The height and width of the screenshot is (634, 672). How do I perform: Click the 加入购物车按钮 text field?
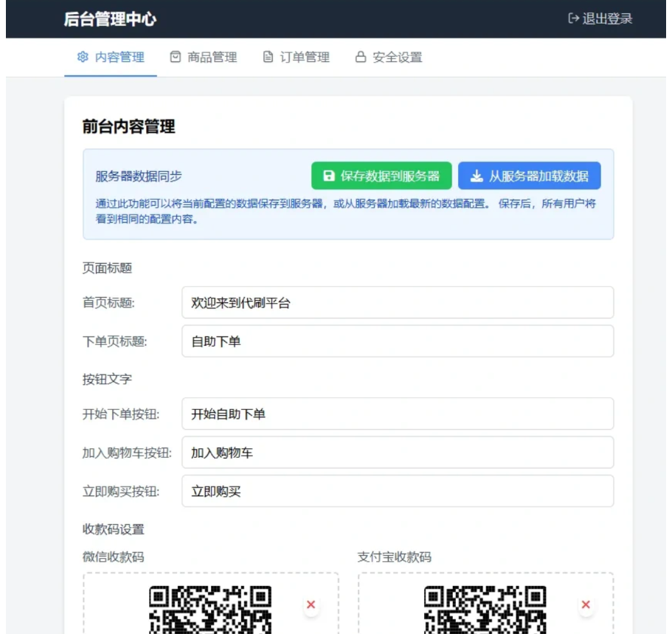(397, 452)
